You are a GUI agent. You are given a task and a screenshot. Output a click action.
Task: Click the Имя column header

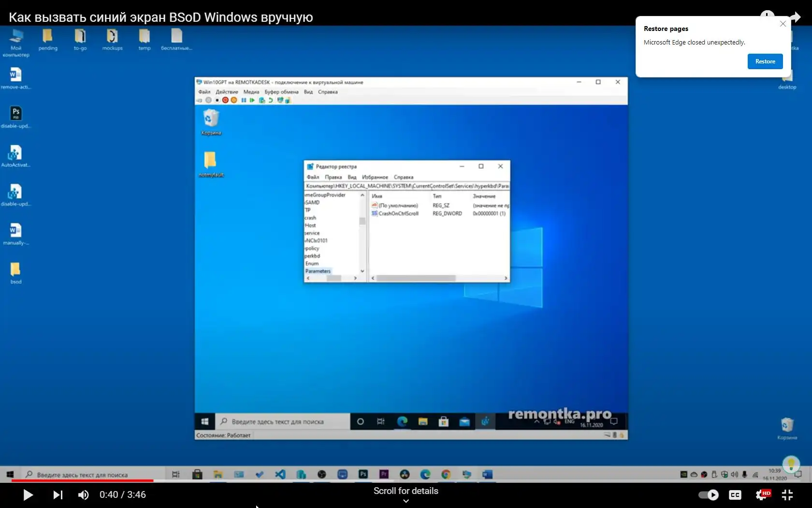pos(377,196)
